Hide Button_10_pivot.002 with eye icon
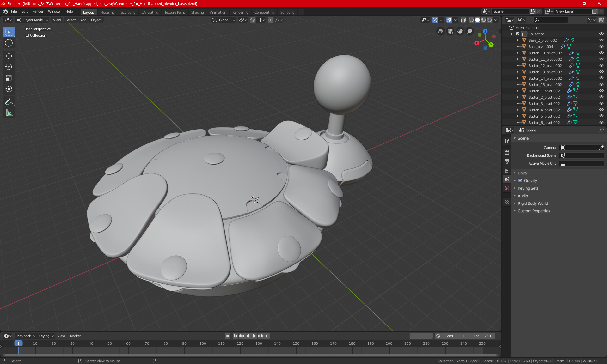 click(601, 53)
